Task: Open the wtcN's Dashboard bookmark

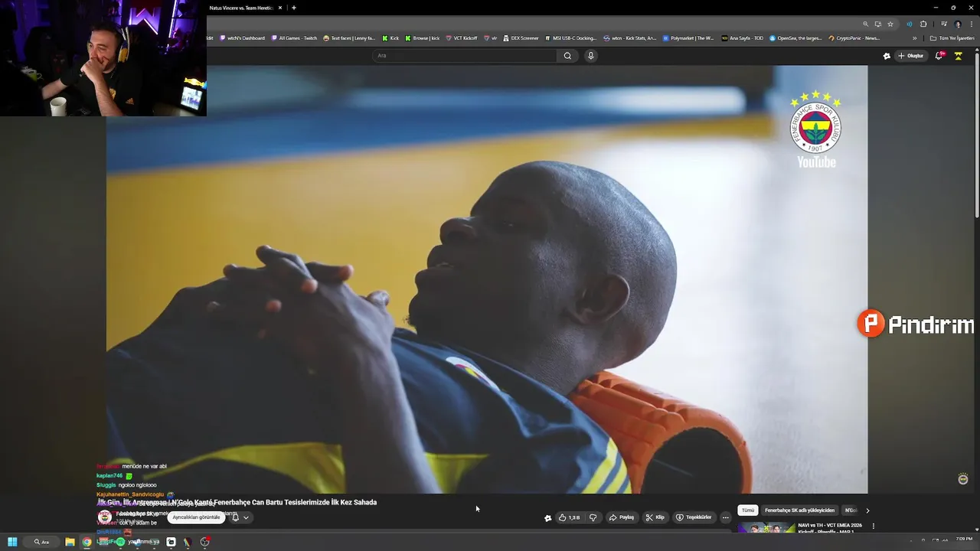Action: coord(242,37)
